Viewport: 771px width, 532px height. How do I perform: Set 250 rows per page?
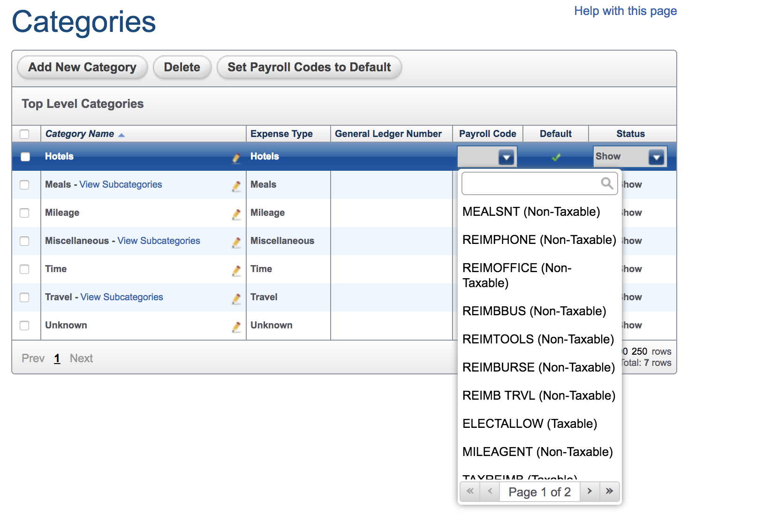coord(639,351)
